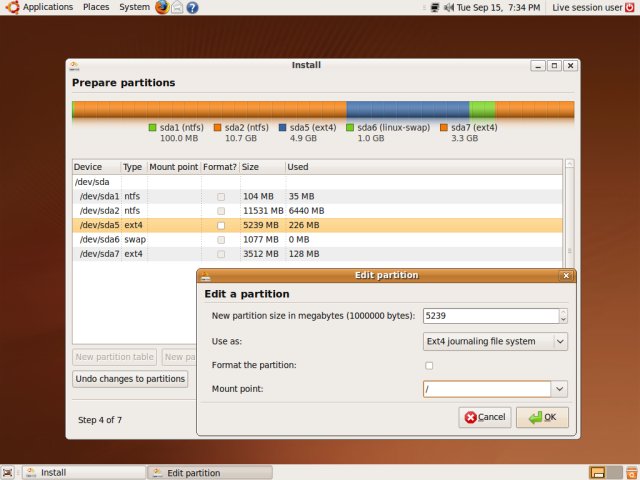The image size is (640, 480).
Task: Toggle format checkbox for /dev/sda1
Action: [221, 197]
